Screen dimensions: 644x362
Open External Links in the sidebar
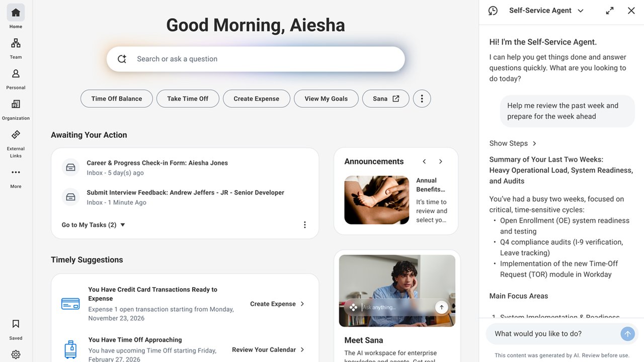pyautogui.click(x=16, y=135)
